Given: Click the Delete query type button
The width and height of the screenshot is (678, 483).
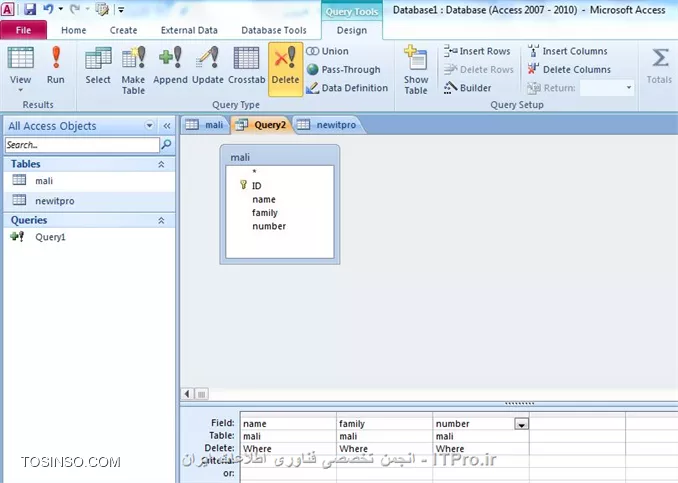Looking at the screenshot, I should click(x=285, y=68).
